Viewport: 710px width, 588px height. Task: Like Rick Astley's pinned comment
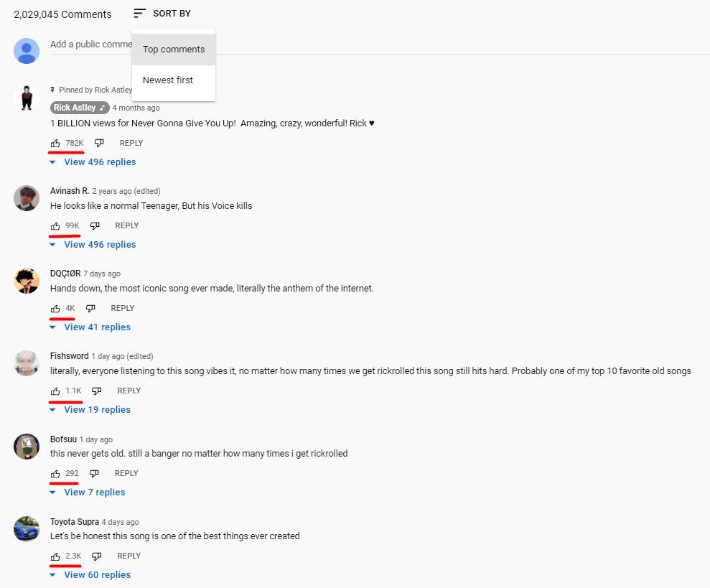(55, 143)
